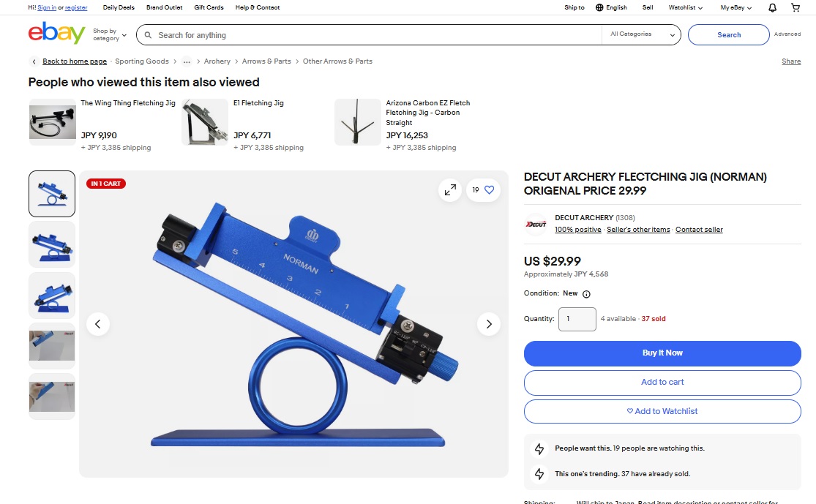Open the Gift Cards menu item

(209, 7)
